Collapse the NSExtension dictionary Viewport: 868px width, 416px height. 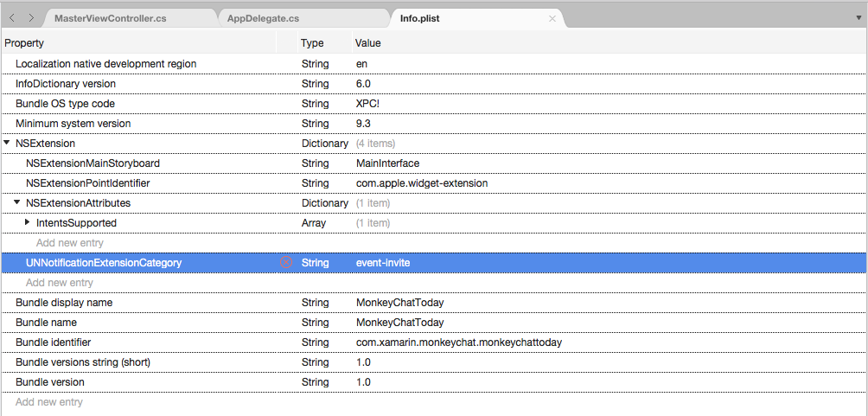(7, 143)
